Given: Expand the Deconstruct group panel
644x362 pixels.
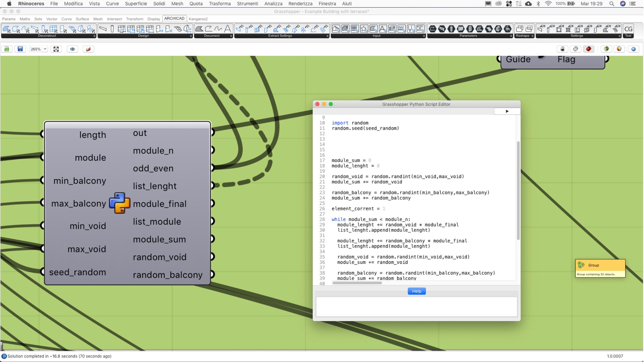Looking at the screenshot, I should tap(94, 36).
